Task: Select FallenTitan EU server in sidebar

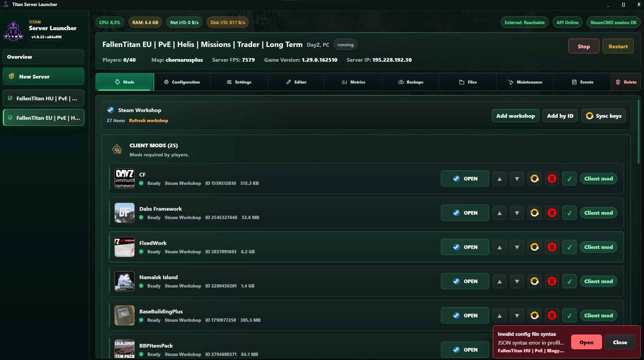Action: (x=43, y=118)
